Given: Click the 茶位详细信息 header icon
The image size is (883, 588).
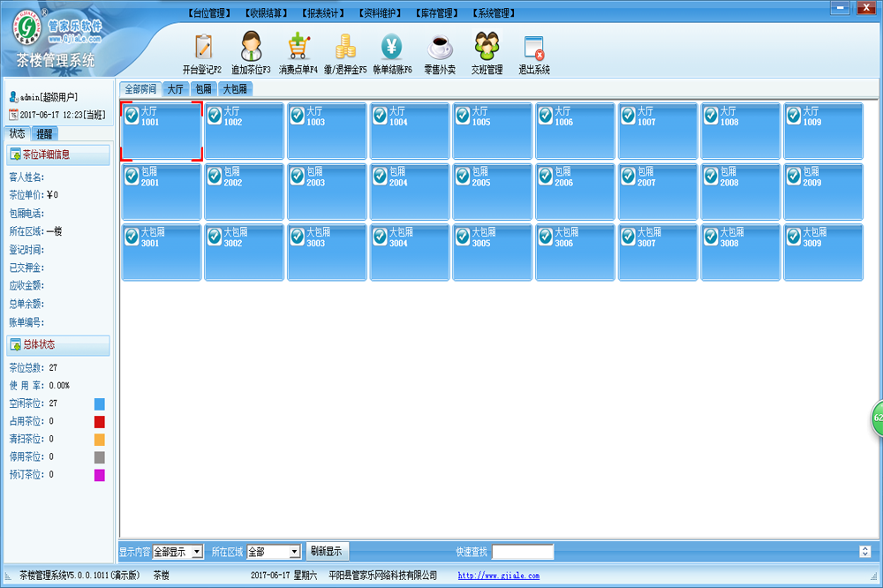Looking at the screenshot, I should point(15,155).
